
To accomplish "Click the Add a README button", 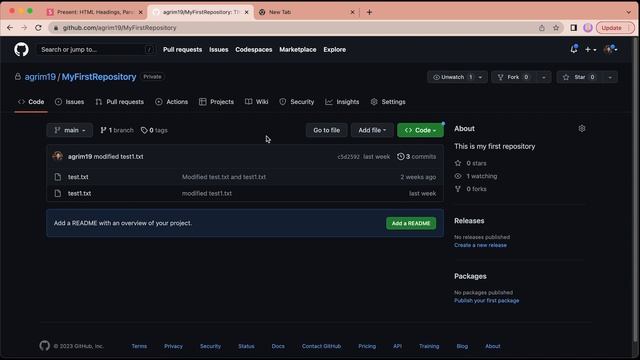I will (411, 223).
